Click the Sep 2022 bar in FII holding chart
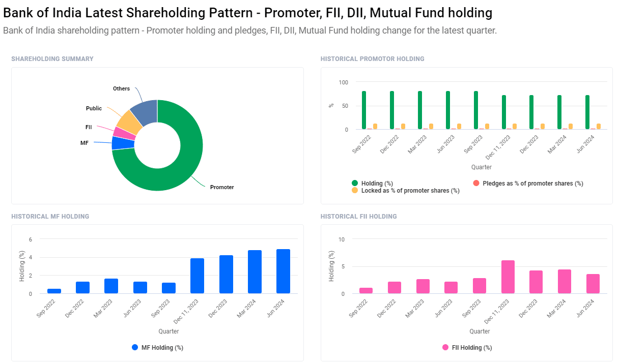Screen dimensions: 619x364 point(366,290)
